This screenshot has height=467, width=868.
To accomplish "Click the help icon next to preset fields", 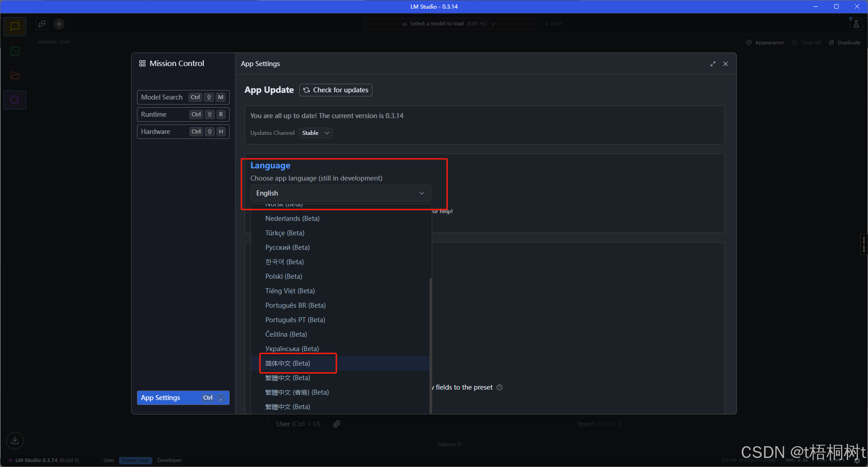I will click(x=500, y=387).
